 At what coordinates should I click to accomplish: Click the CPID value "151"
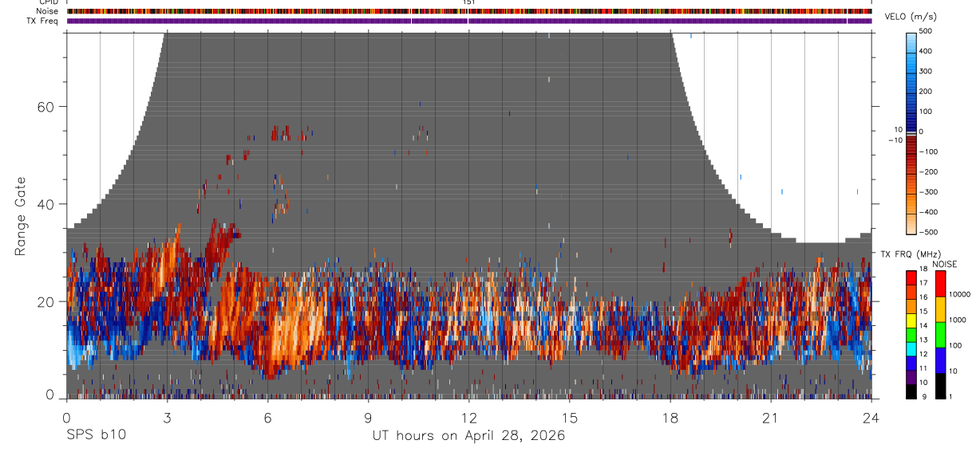click(469, 2)
